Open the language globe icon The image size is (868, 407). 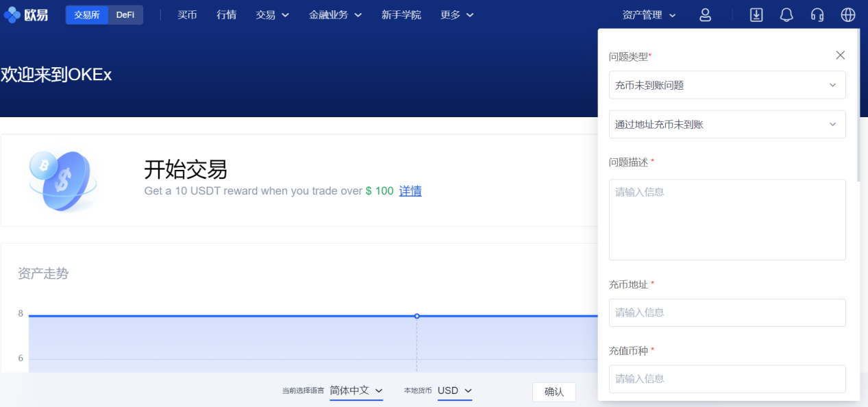848,15
